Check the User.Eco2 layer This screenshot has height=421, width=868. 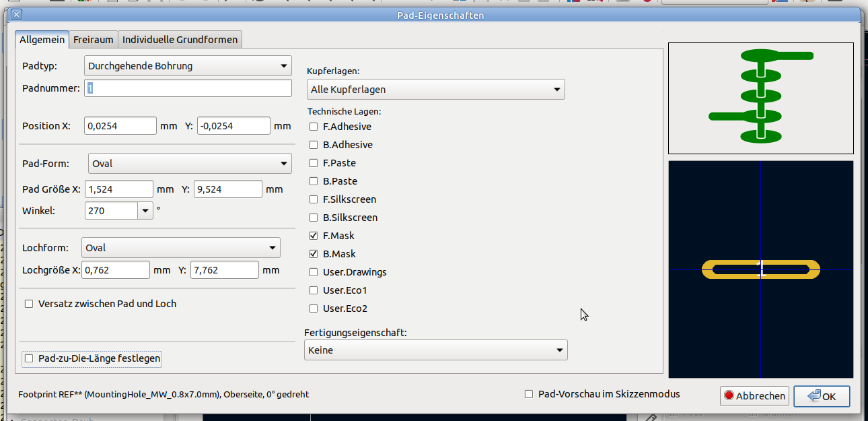[314, 309]
